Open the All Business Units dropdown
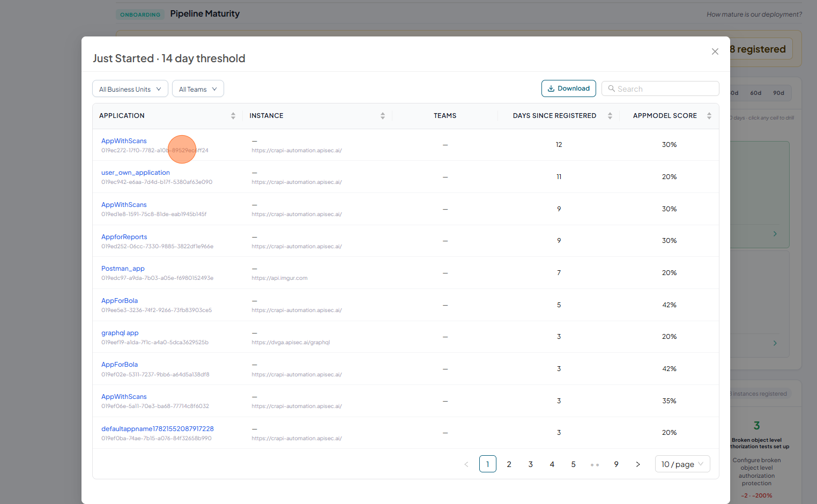This screenshot has width=817, height=504. point(130,89)
